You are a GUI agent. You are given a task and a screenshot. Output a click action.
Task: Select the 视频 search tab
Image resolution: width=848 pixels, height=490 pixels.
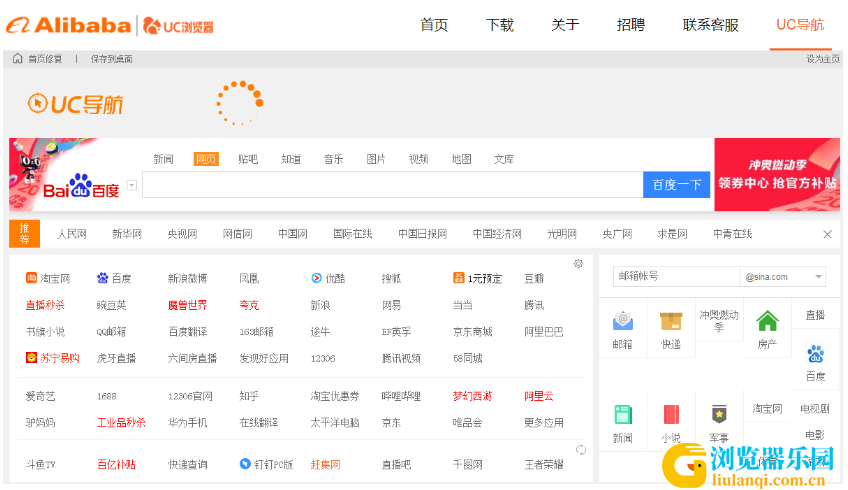pyautogui.click(x=419, y=159)
